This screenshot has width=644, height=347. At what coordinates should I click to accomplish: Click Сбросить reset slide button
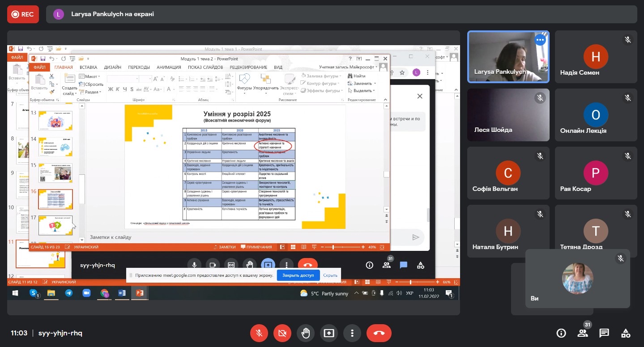coord(91,84)
